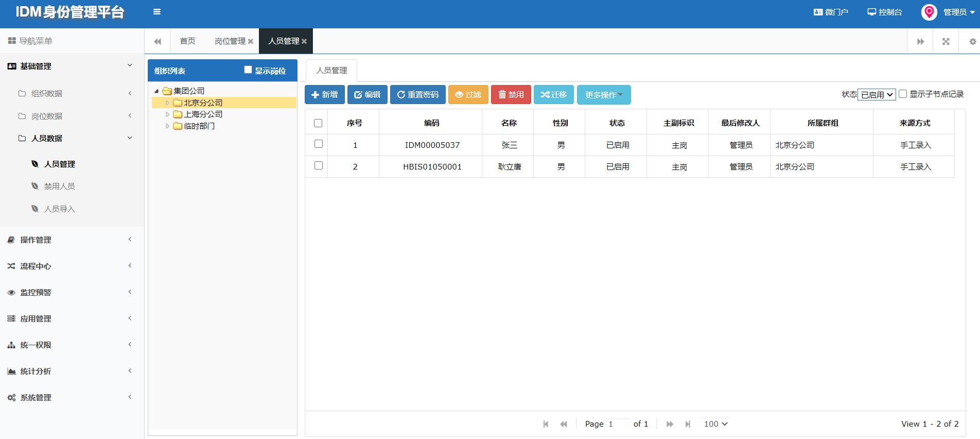Open the 状态 已启用 dropdown
Image resolution: width=980 pixels, height=439 pixels.
tap(877, 94)
